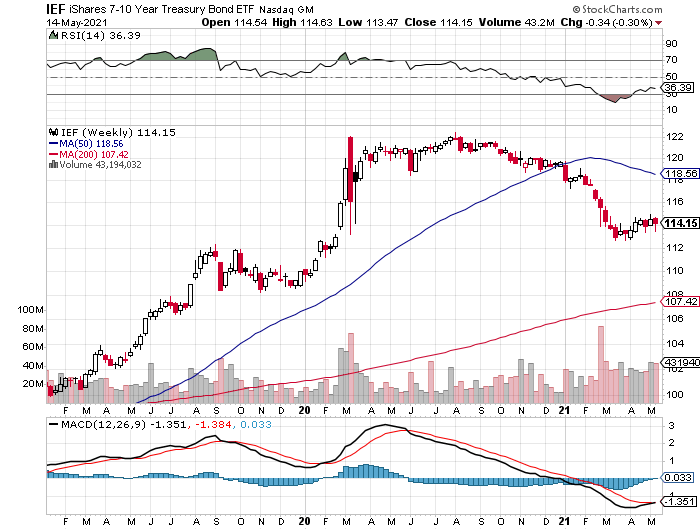Click the 106 price scale label
Screen dimensions: 700x530
click(675, 318)
